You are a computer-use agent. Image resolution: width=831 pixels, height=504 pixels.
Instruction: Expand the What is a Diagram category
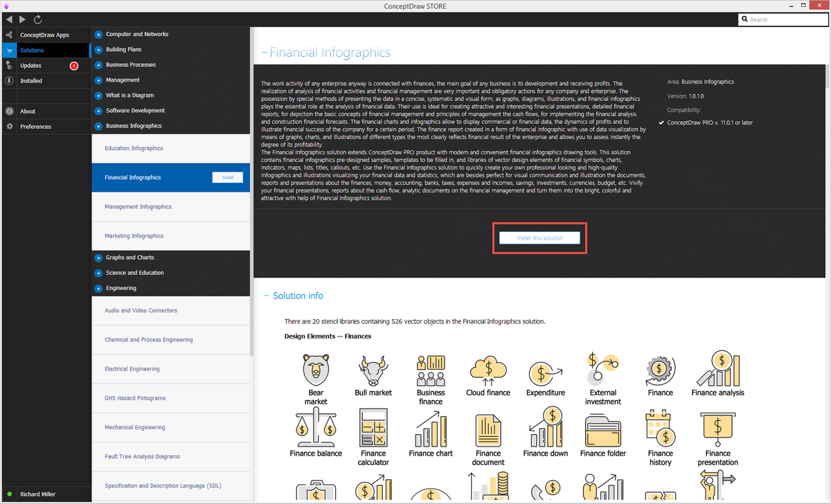point(99,95)
